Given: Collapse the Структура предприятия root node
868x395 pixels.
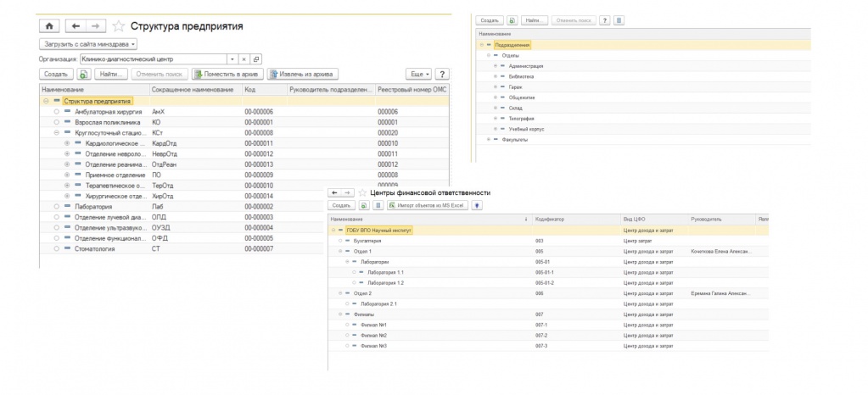Looking at the screenshot, I should 46,101.
